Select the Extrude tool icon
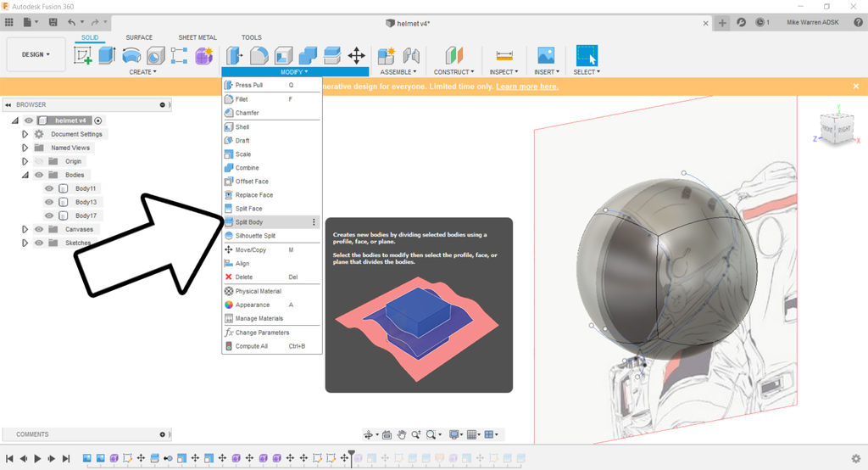This screenshot has height=470, width=868. (107, 55)
